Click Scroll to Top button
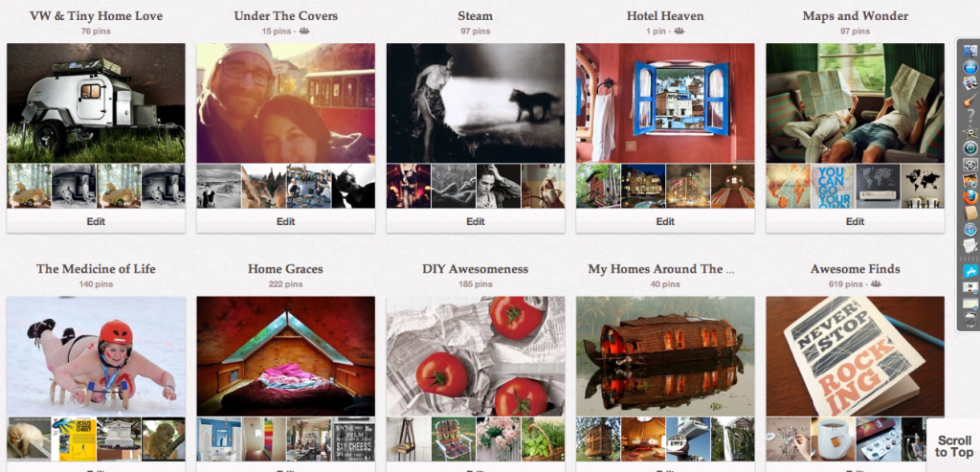Screen dimensions: 980x472 (954, 446)
